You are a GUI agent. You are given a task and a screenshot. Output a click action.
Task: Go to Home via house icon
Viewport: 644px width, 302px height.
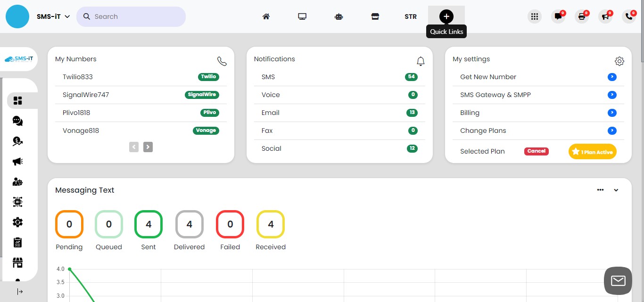pos(266,16)
